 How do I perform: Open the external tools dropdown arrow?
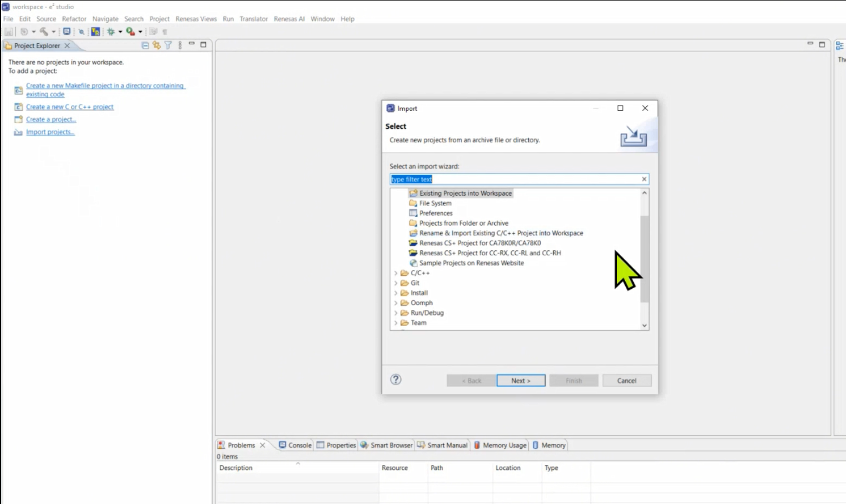(x=140, y=32)
